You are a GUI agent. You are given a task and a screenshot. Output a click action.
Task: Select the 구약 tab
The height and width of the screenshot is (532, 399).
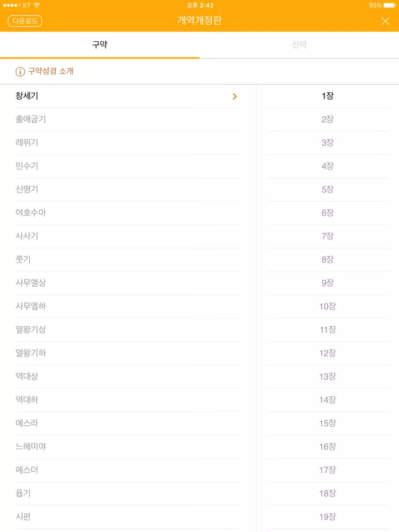tap(100, 45)
